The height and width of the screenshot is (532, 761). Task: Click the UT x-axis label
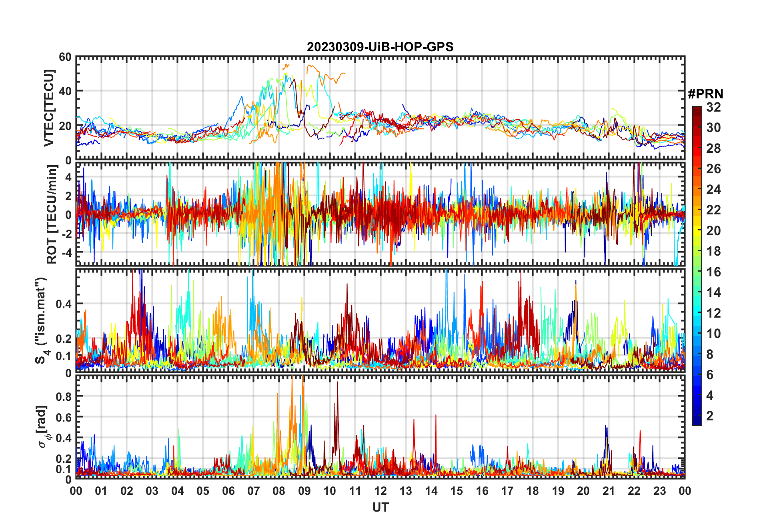click(x=380, y=507)
